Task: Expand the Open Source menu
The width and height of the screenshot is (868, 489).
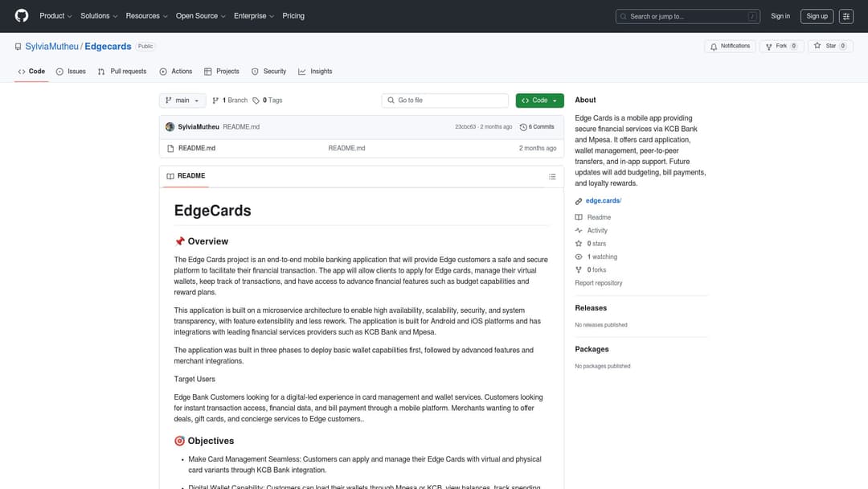Action: point(201,16)
